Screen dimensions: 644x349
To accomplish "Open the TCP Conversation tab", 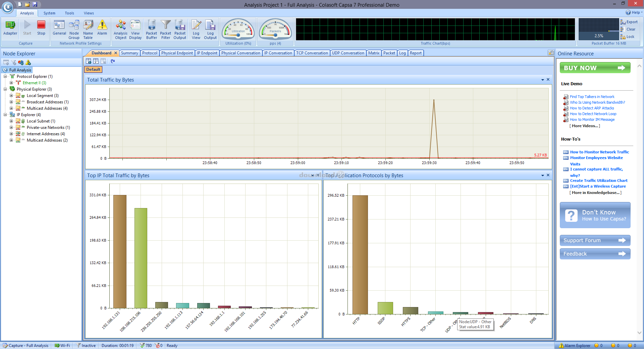I will tap(312, 53).
